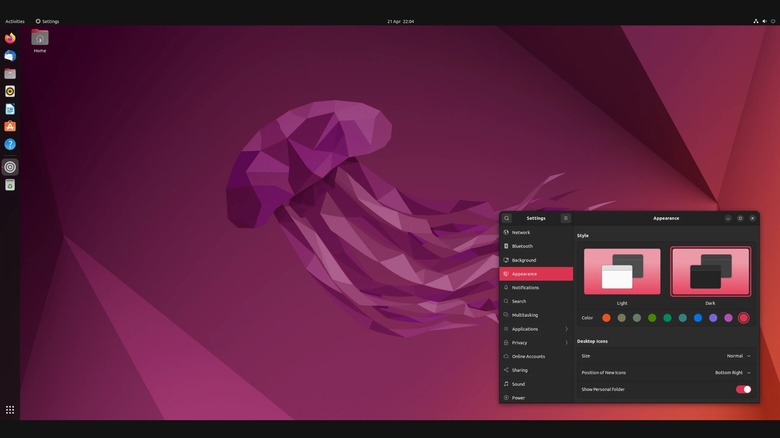Open the Settings app menu in top bar

(47, 21)
